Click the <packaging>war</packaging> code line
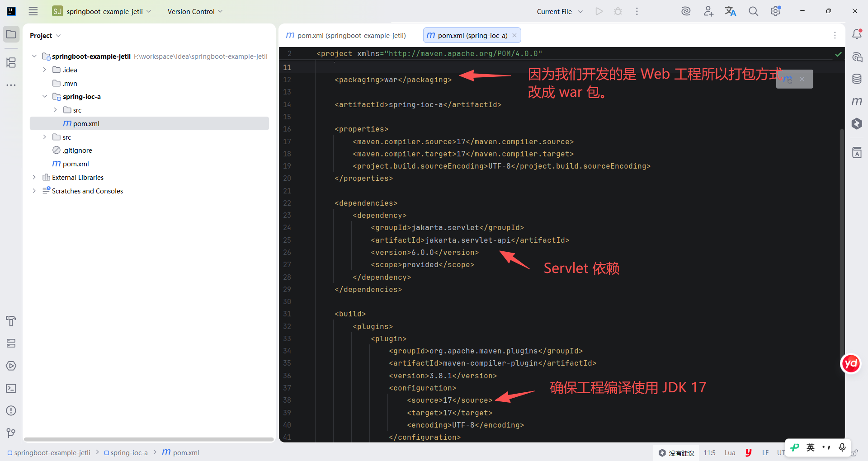Screen dimensions: 868x461 click(393, 80)
